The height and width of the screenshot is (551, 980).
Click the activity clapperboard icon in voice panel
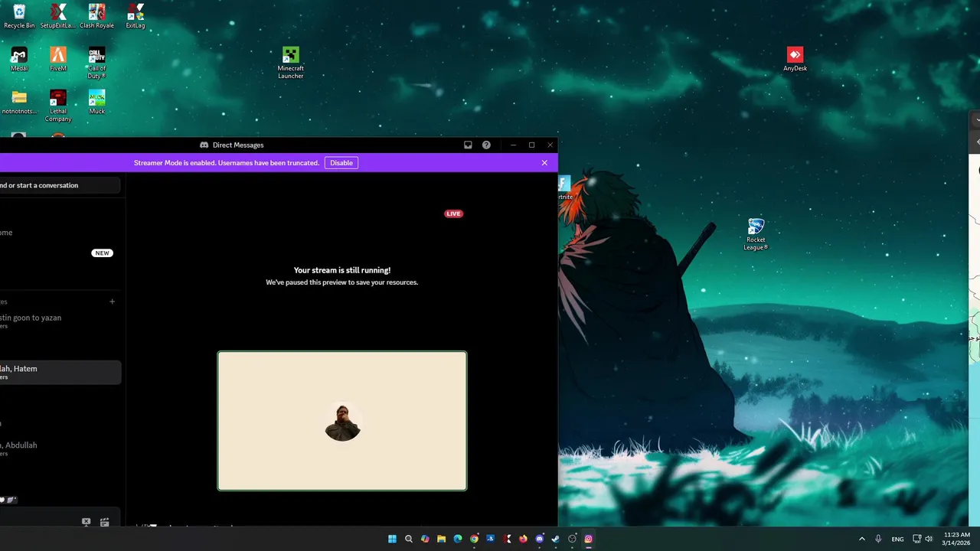click(104, 522)
